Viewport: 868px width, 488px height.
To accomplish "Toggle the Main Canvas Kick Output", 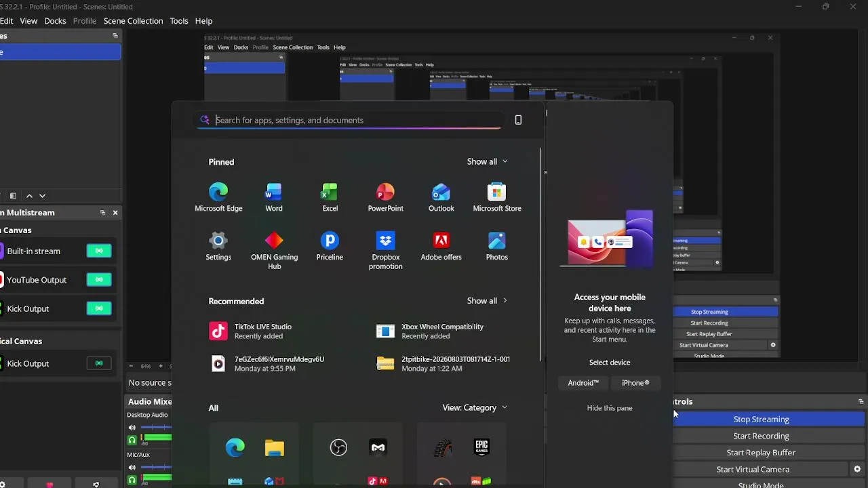I will [x=99, y=308].
